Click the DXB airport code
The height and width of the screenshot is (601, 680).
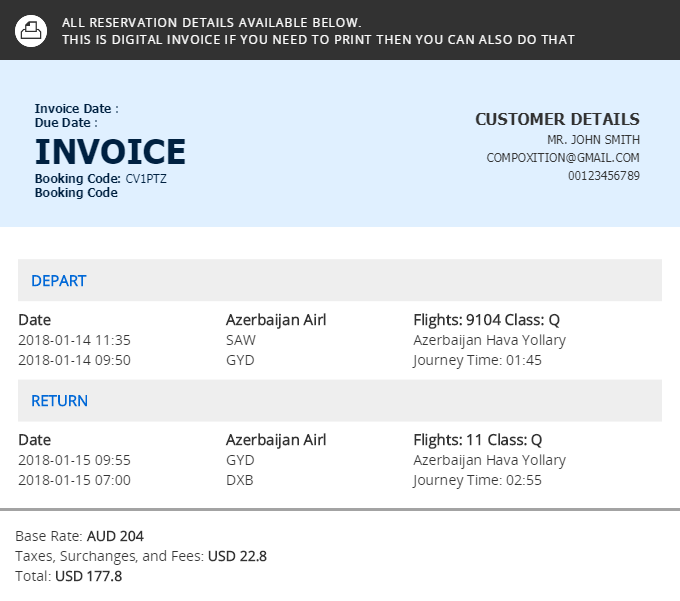(240, 480)
